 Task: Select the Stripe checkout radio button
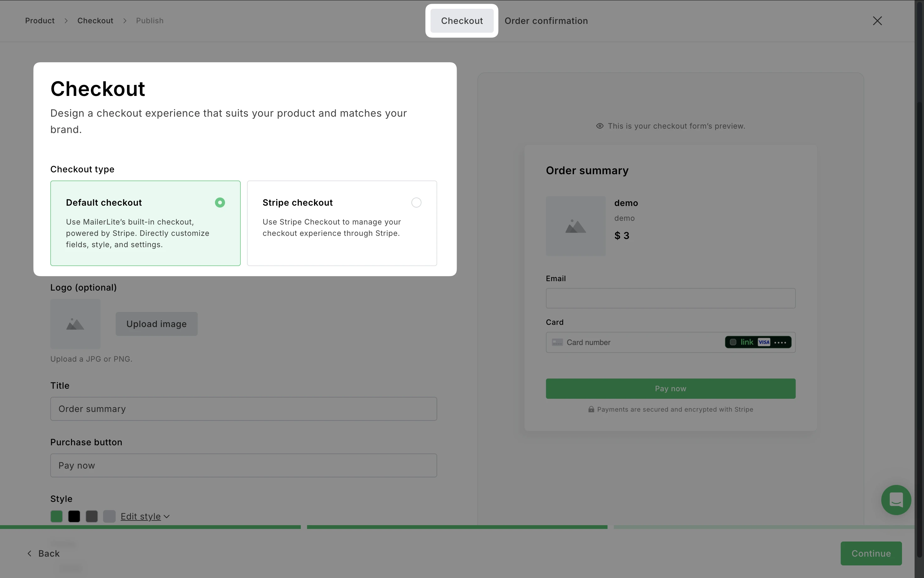pos(416,203)
